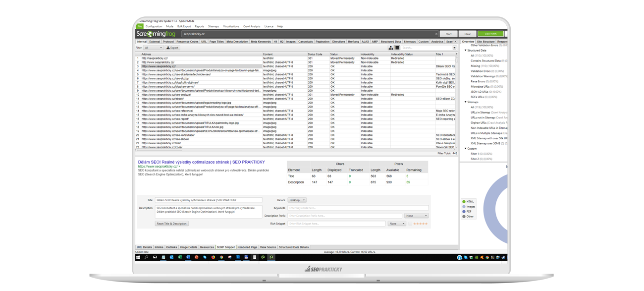The height and width of the screenshot is (291, 644).
Task: Add a column with the plus icon
Action: (457, 54)
